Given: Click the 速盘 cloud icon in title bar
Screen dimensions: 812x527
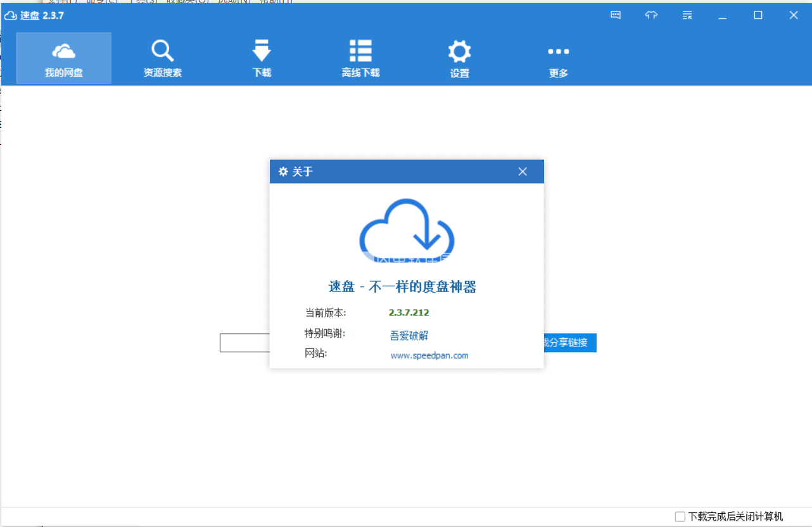Looking at the screenshot, I should (x=10, y=16).
